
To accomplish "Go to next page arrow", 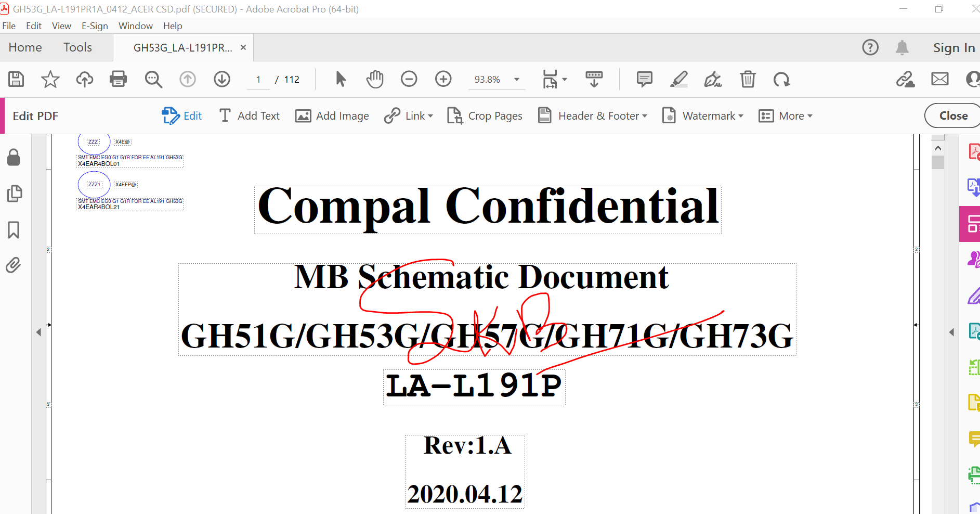I will coord(222,79).
